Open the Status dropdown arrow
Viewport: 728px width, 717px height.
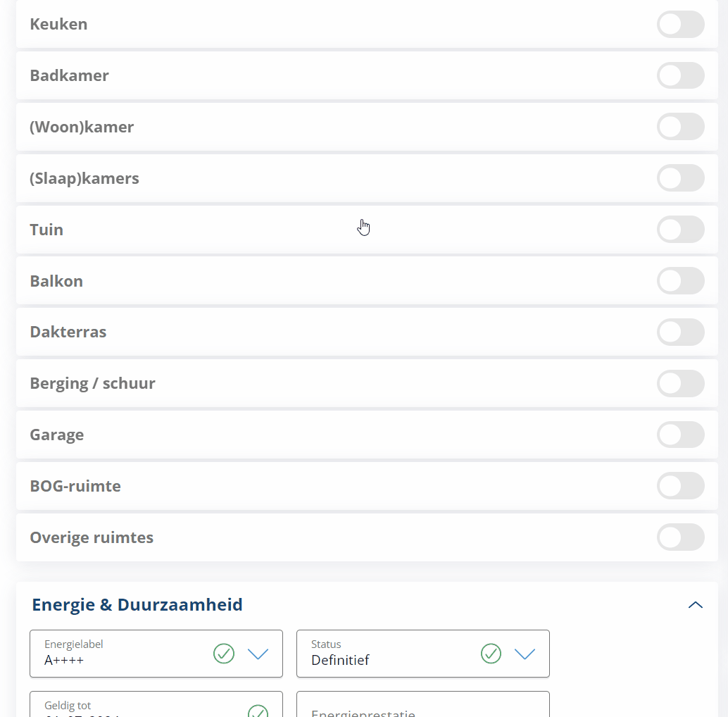click(525, 654)
